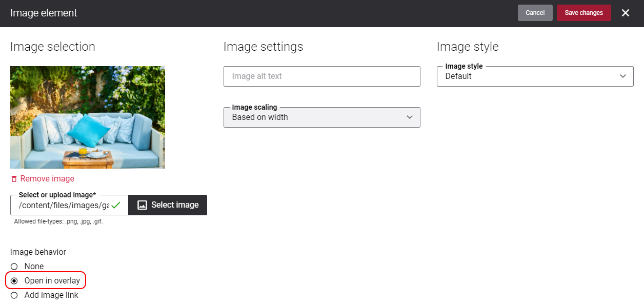Click the Save changes button
The height and width of the screenshot is (305, 644).
[x=584, y=13]
